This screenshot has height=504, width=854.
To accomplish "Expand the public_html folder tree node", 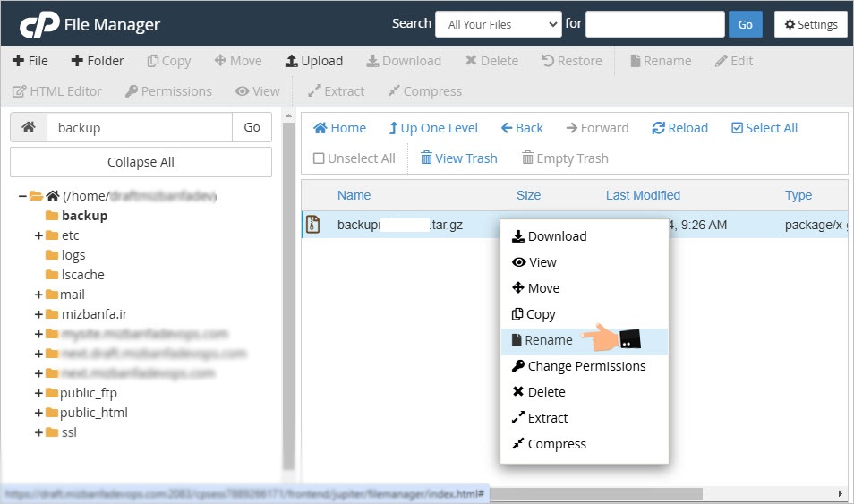I will point(39,413).
